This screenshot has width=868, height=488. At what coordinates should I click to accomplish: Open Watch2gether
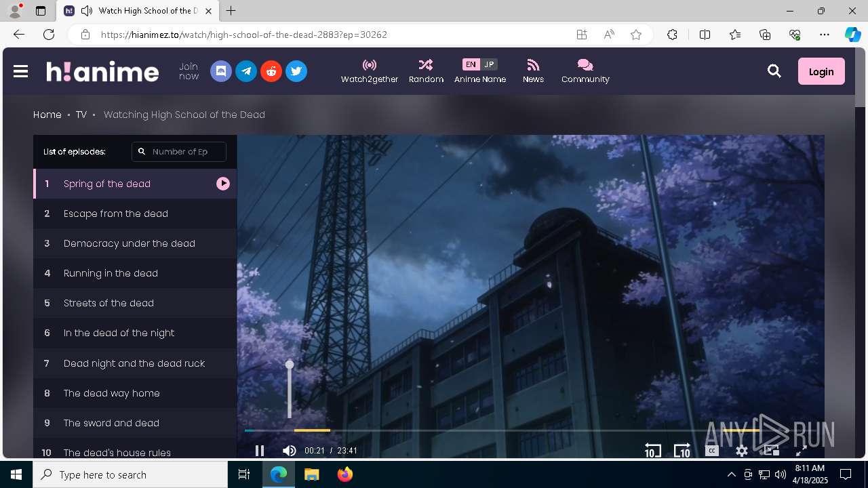370,71
